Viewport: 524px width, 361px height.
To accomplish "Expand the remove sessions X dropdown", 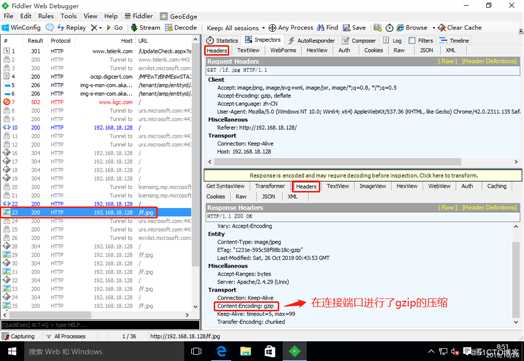I will (x=97, y=28).
